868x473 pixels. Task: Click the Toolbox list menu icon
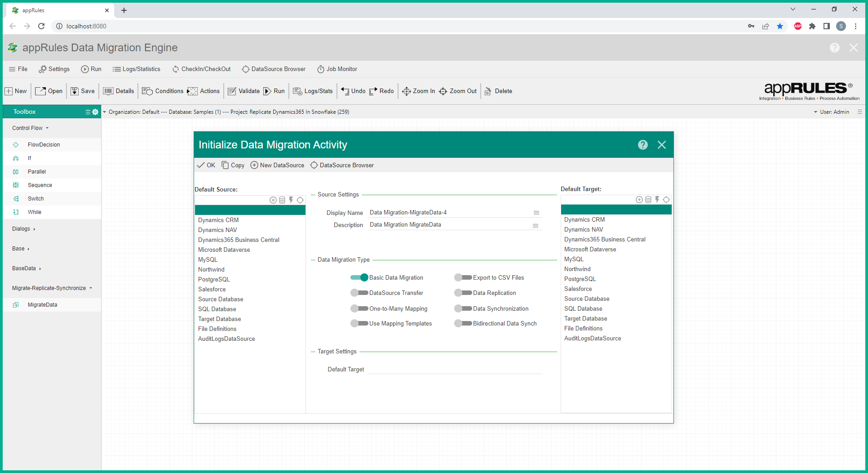[x=88, y=112]
